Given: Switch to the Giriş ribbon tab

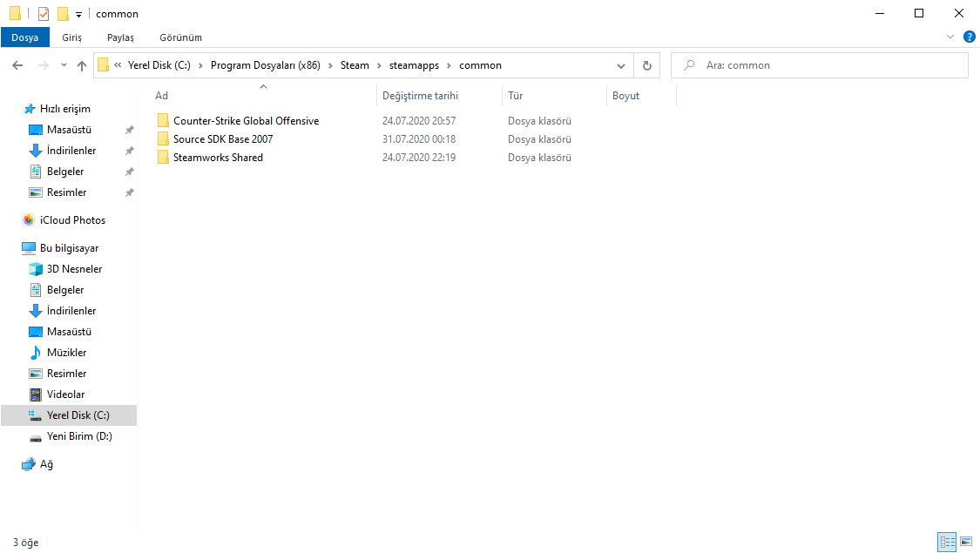Looking at the screenshot, I should point(72,37).
